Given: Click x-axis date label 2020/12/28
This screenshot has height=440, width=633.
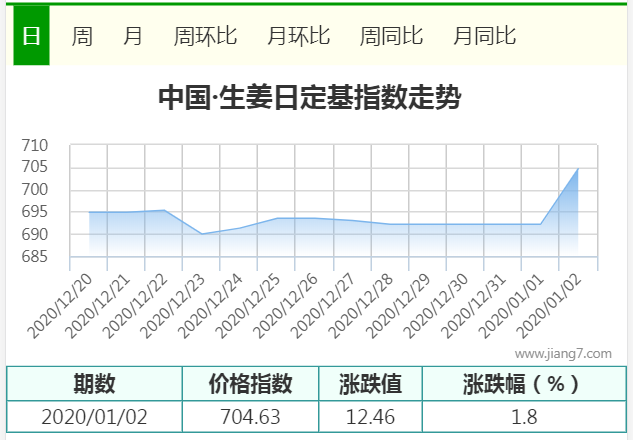Looking at the screenshot, I should (360, 306).
